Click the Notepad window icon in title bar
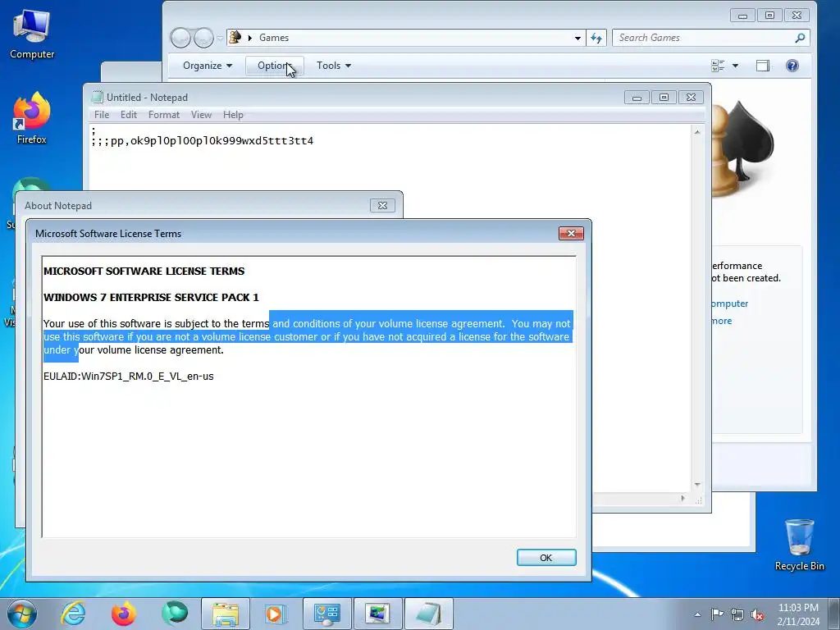The width and height of the screenshot is (840, 630). 97,97
